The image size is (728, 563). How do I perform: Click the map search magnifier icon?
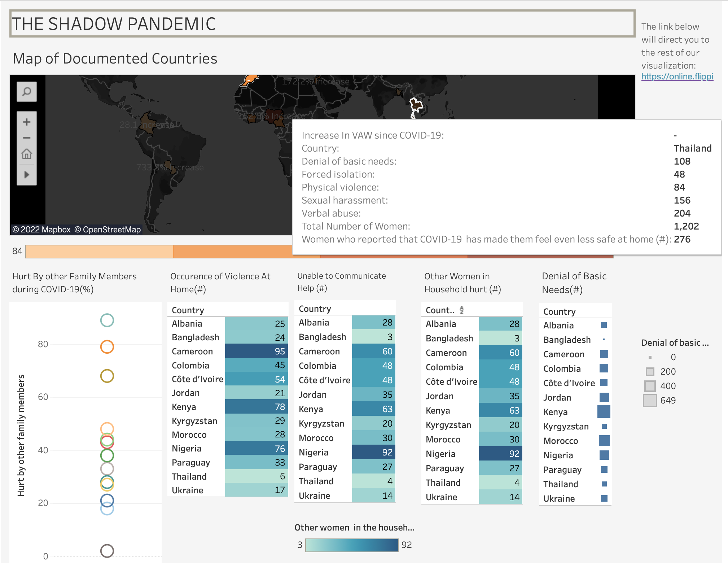26,92
